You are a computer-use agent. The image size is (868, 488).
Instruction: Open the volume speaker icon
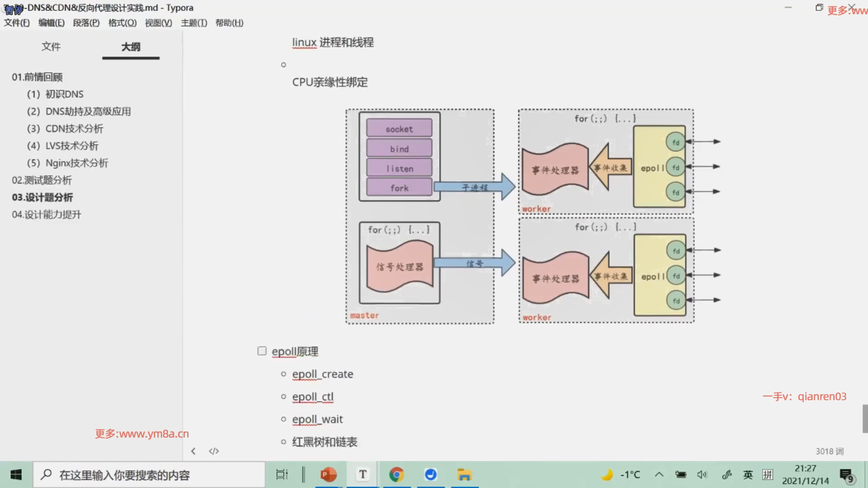pyautogui.click(x=702, y=474)
